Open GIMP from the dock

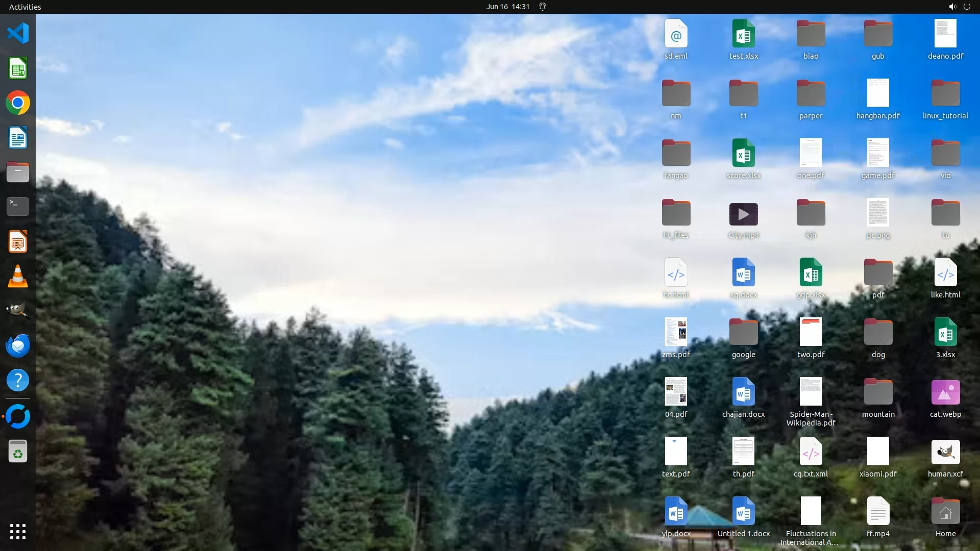[x=18, y=311]
